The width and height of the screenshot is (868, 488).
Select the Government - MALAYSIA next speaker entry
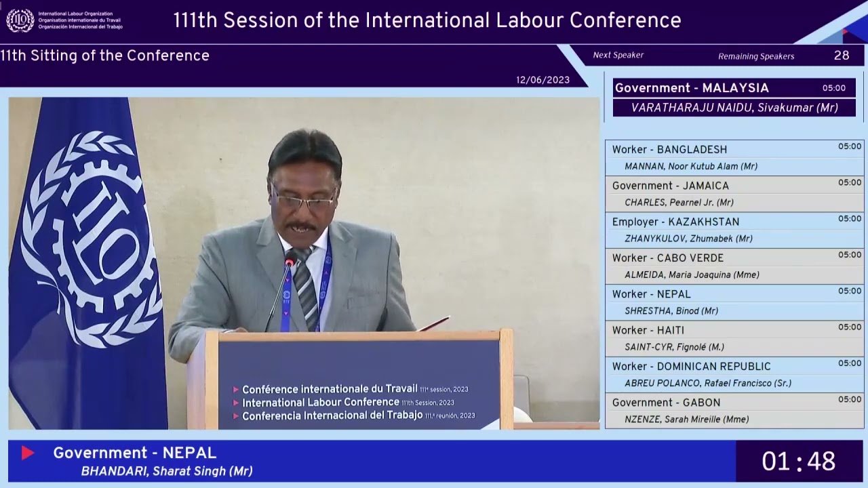pyautogui.click(x=734, y=97)
